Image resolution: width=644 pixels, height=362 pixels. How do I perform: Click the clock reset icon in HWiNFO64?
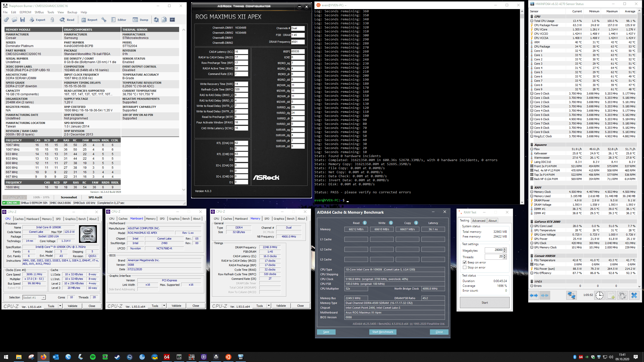tap(599, 295)
